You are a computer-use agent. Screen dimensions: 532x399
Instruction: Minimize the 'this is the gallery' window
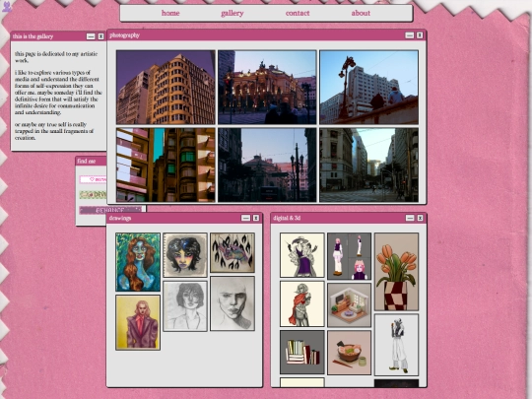click(x=91, y=36)
